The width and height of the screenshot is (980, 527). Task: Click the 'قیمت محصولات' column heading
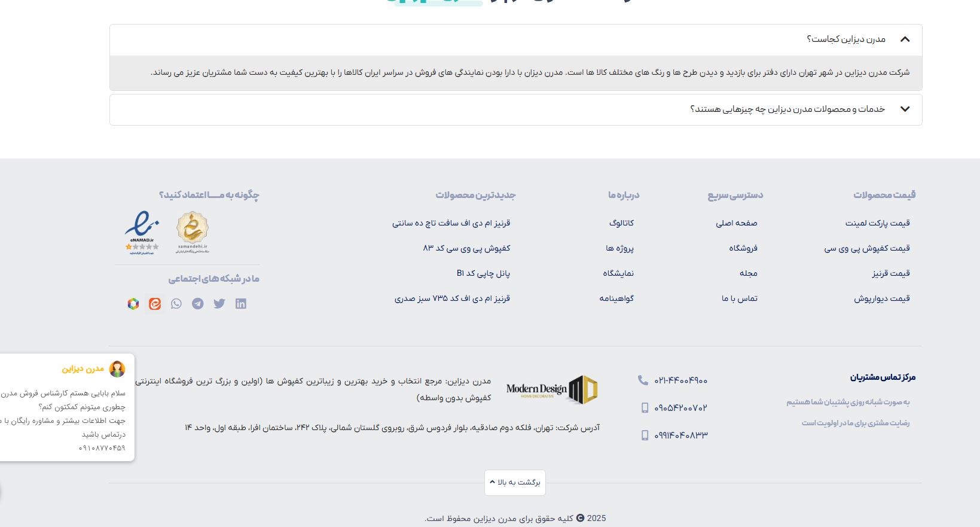[x=884, y=195]
